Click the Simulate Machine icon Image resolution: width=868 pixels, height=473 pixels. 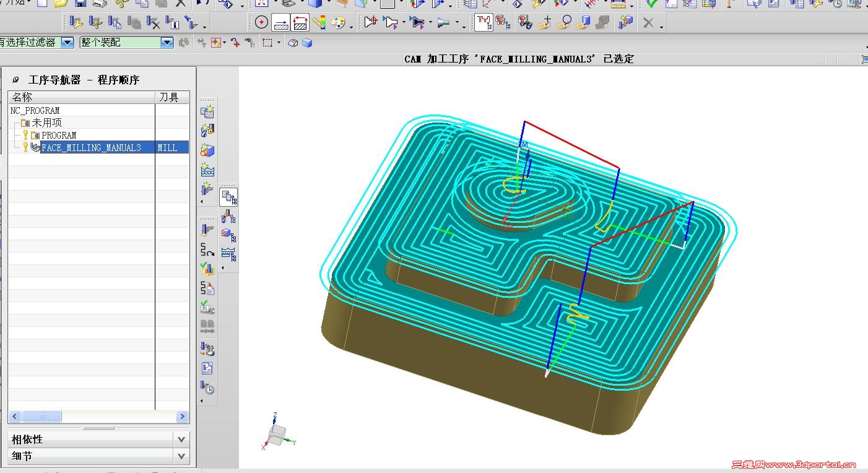coord(207,307)
